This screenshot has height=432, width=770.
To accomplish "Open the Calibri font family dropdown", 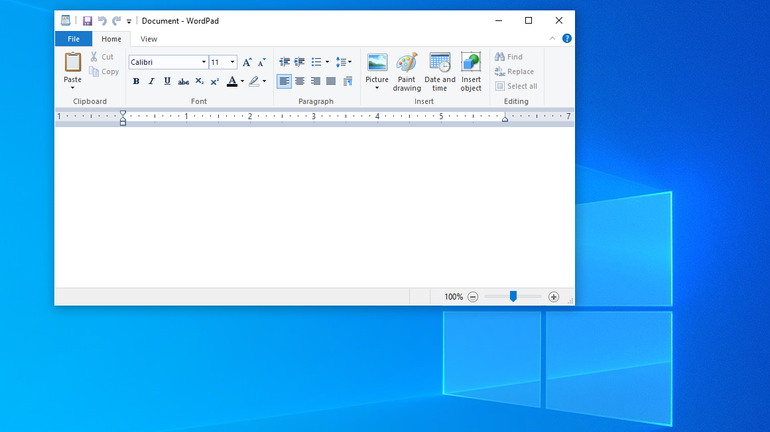I will tap(202, 62).
